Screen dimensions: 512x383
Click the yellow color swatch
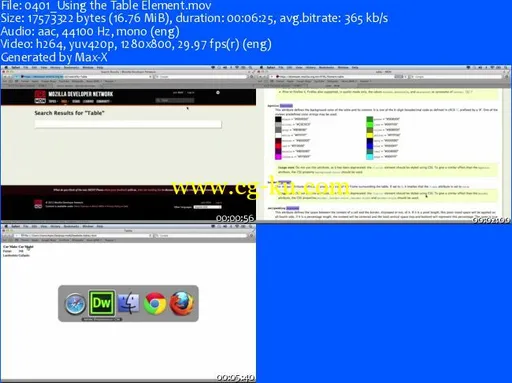click(x=370, y=135)
